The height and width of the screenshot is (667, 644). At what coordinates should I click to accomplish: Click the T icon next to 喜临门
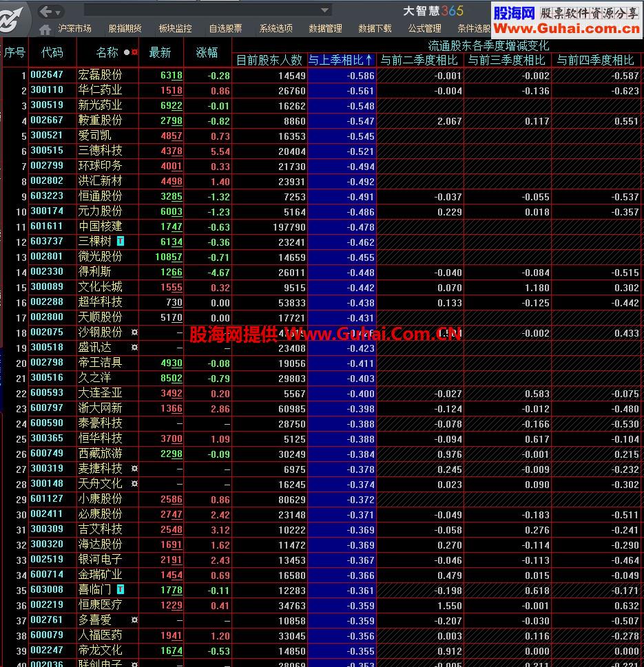click(121, 589)
